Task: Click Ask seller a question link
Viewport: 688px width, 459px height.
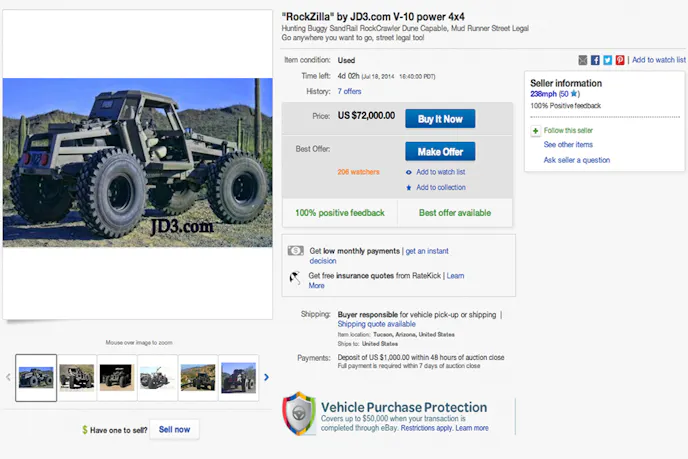Action: (577, 160)
